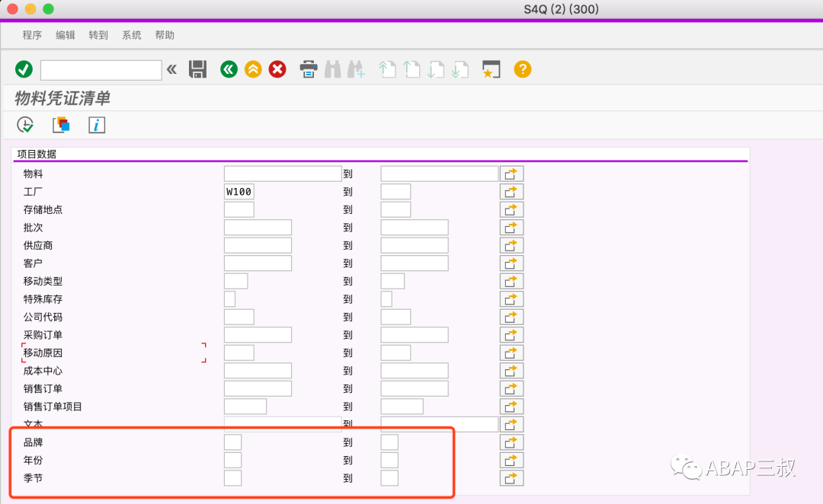Image resolution: width=823 pixels, height=504 pixels.
Task: Open the 转到 menu
Action: (x=98, y=35)
